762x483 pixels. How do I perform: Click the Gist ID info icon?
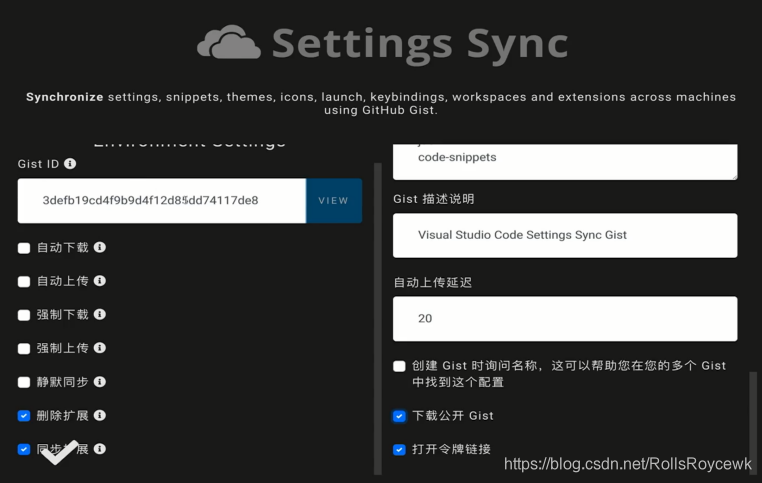point(70,164)
